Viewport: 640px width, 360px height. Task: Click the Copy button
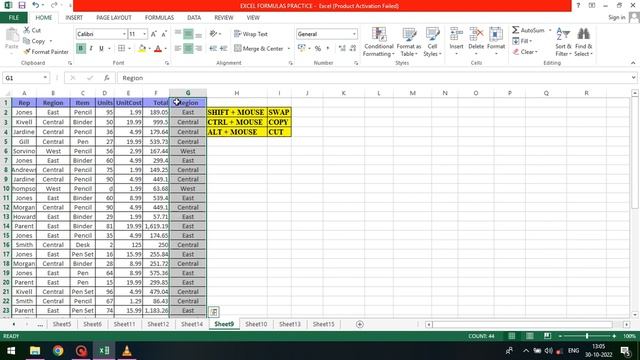[x=34, y=41]
